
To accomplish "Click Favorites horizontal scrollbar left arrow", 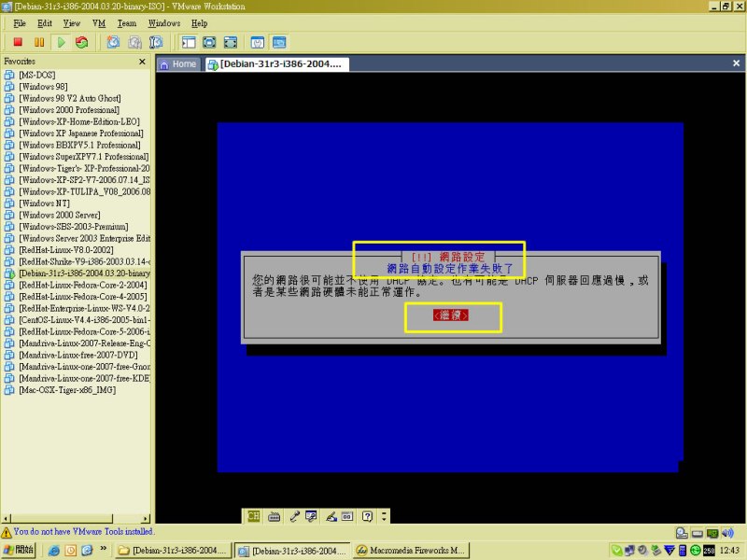I will (x=6, y=519).
